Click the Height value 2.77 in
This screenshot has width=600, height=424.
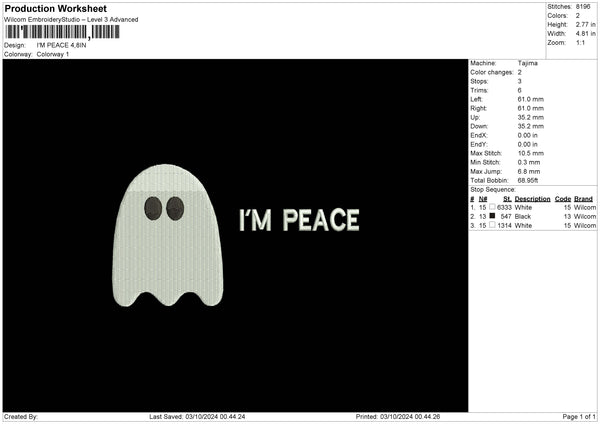click(585, 24)
